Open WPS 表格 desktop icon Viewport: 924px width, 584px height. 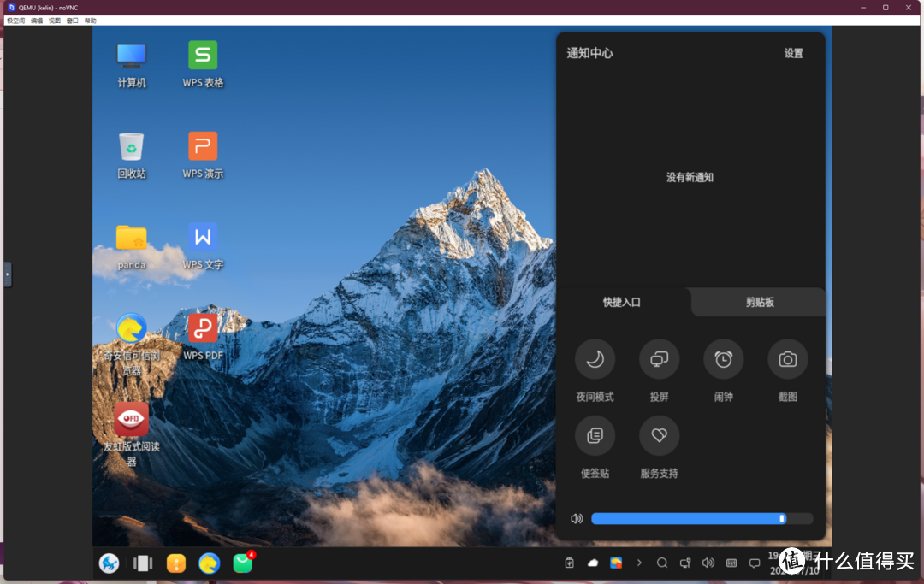(203, 56)
